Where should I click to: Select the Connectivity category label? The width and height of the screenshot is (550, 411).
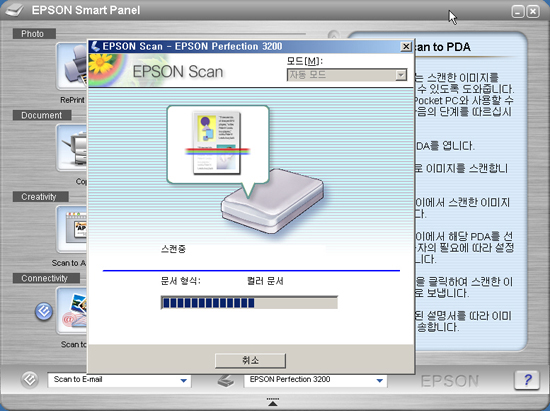tap(46, 278)
